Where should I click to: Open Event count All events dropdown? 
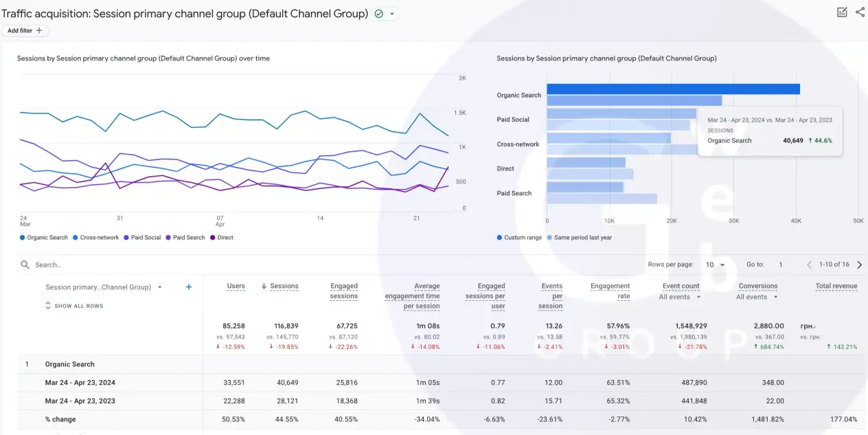point(680,297)
